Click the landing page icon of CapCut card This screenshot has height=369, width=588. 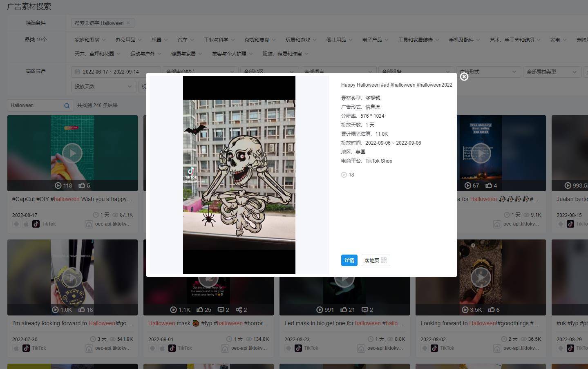pyautogui.click(x=89, y=224)
